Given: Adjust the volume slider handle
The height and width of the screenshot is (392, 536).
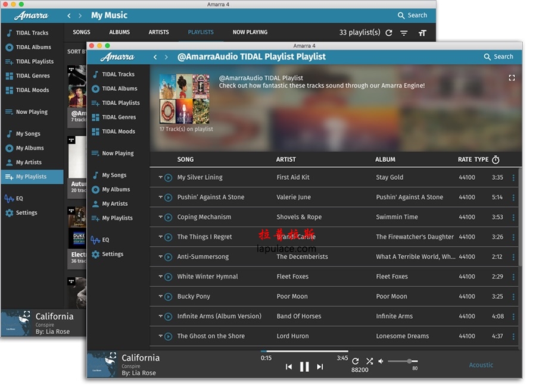Looking at the screenshot, I should [x=409, y=361].
